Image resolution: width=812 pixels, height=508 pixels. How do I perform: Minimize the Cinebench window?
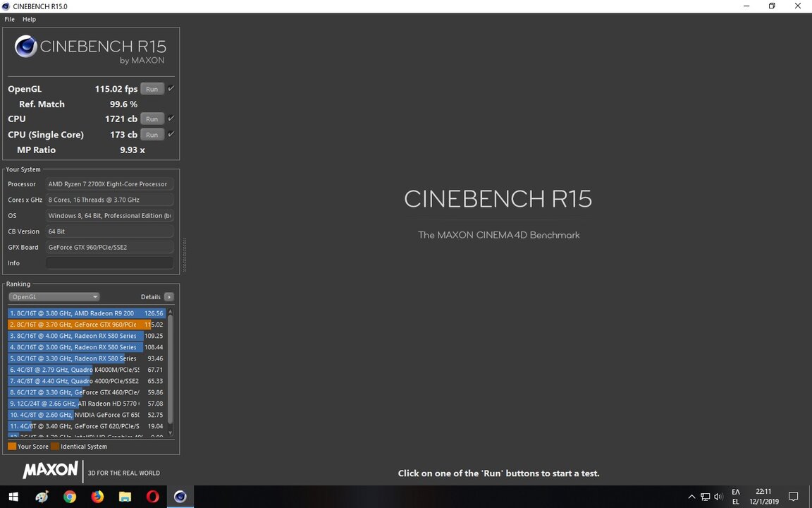click(746, 6)
